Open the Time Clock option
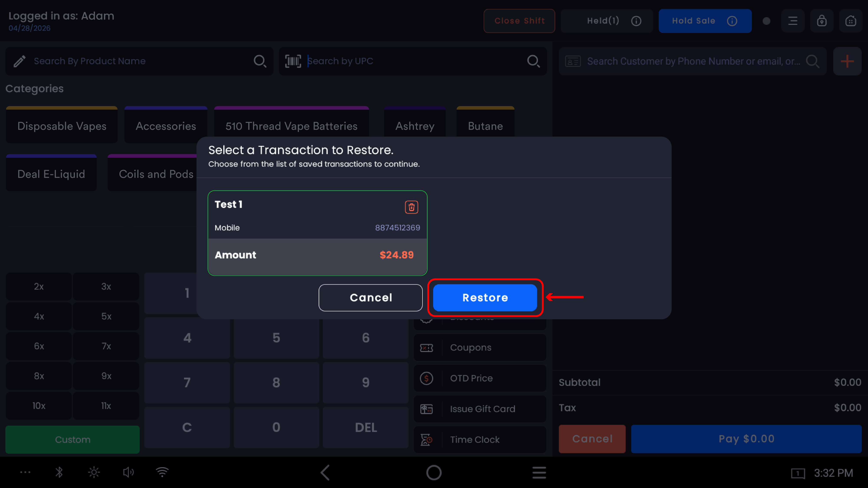 click(x=480, y=439)
